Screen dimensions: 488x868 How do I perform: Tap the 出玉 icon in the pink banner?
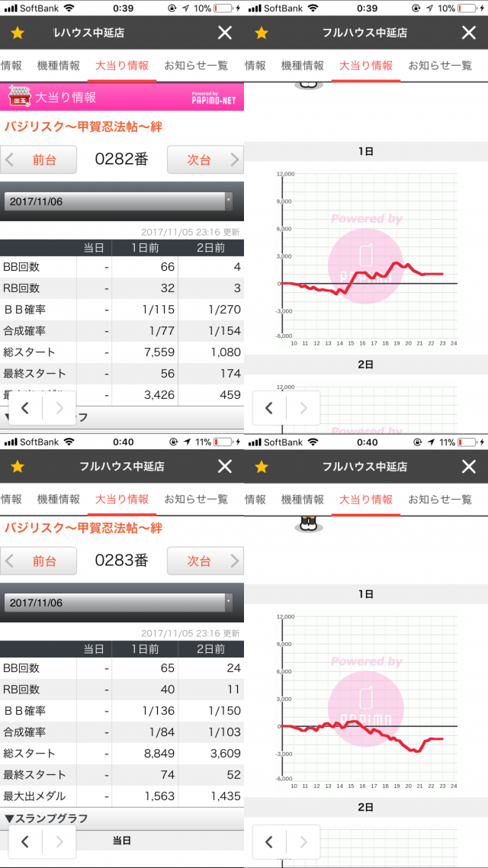19,97
